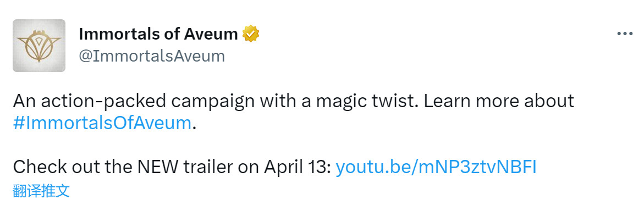Click the gold verified checkmark badge
Screen dimensions: 644x205
click(x=251, y=34)
